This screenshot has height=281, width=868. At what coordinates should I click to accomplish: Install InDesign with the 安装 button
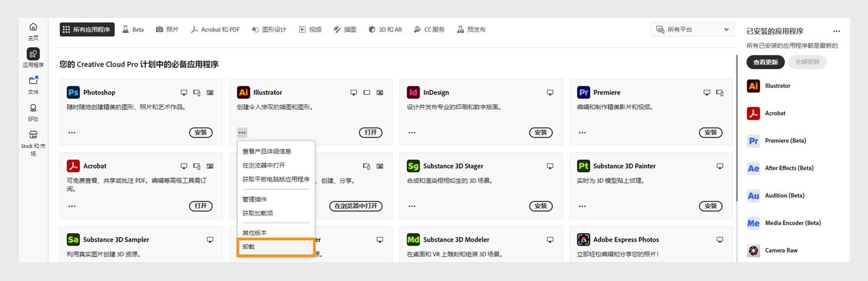click(541, 132)
